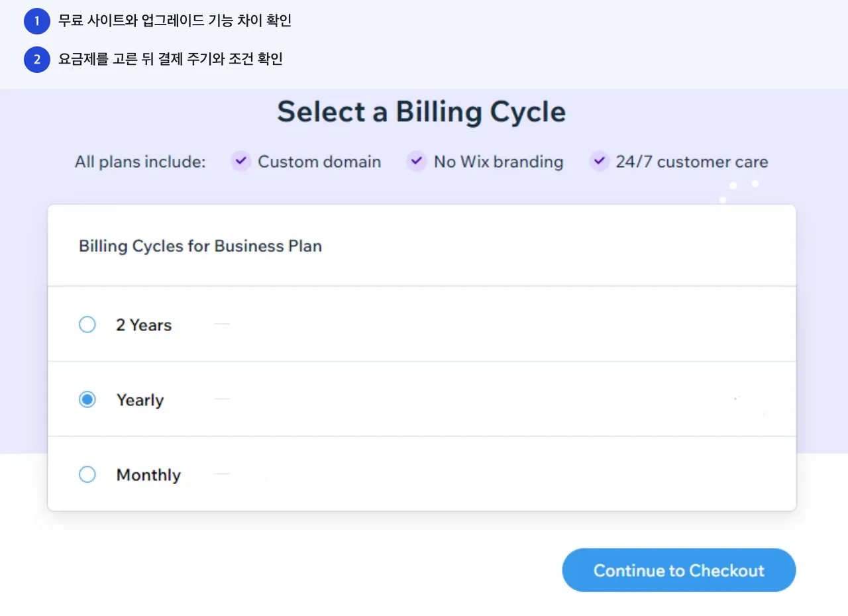Click the 2 Years label text
848x616 pixels.
click(144, 325)
